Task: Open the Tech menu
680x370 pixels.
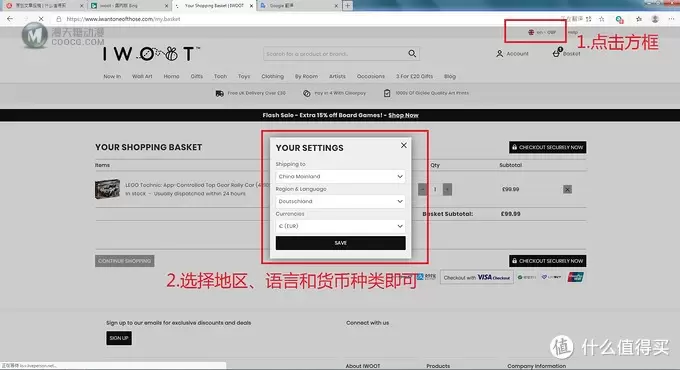Action: [220, 76]
